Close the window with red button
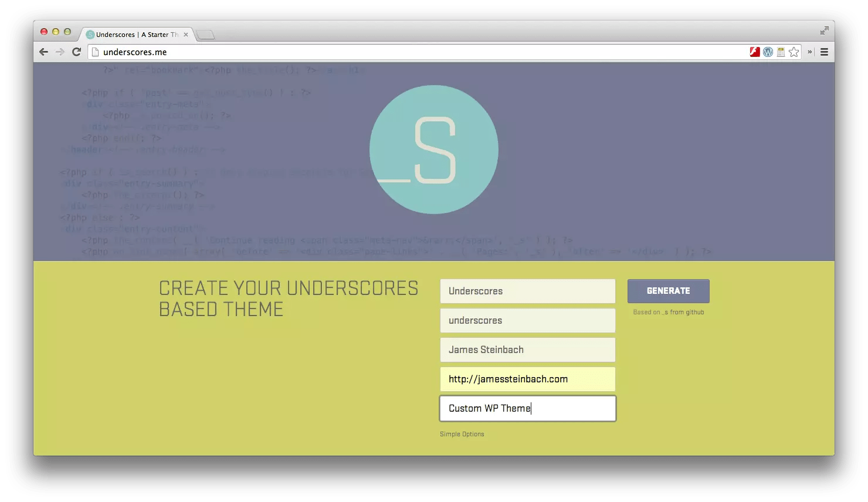The height and width of the screenshot is (502, 868). 44,32
